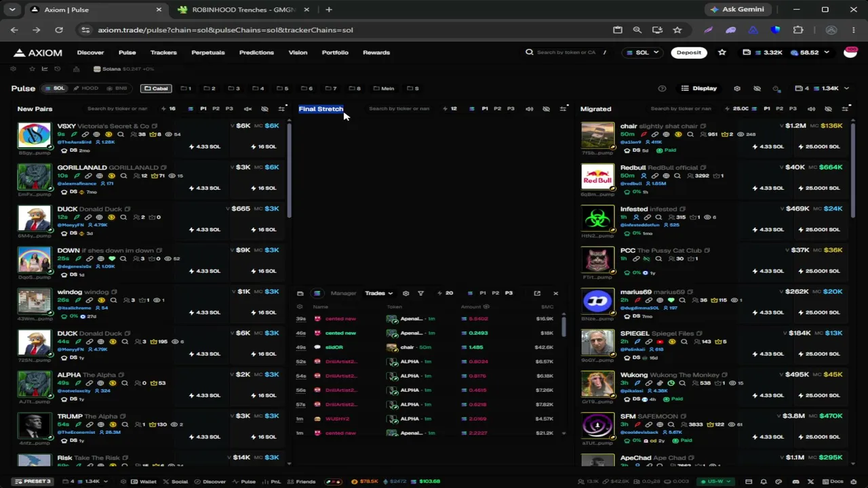This screenshot has height=488, width=868.
Task: Switch to the ROBINHOOD Trenches browser tab
Action: click(243, 9)
